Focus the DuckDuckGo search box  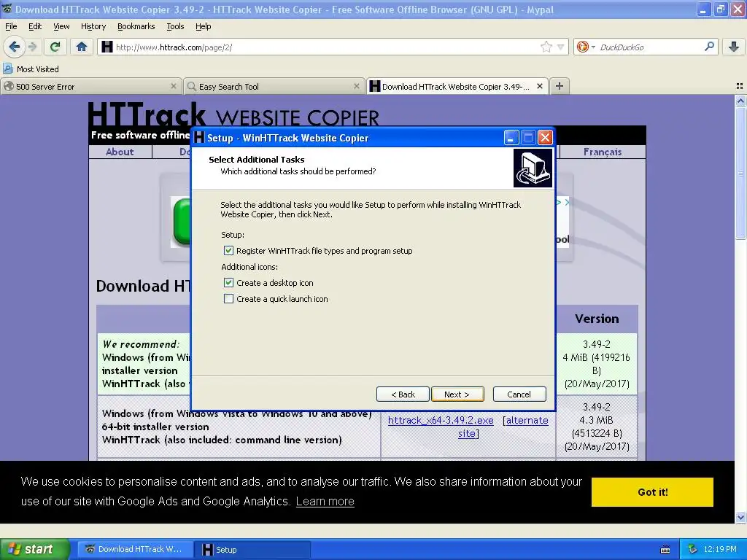point(649,47)
